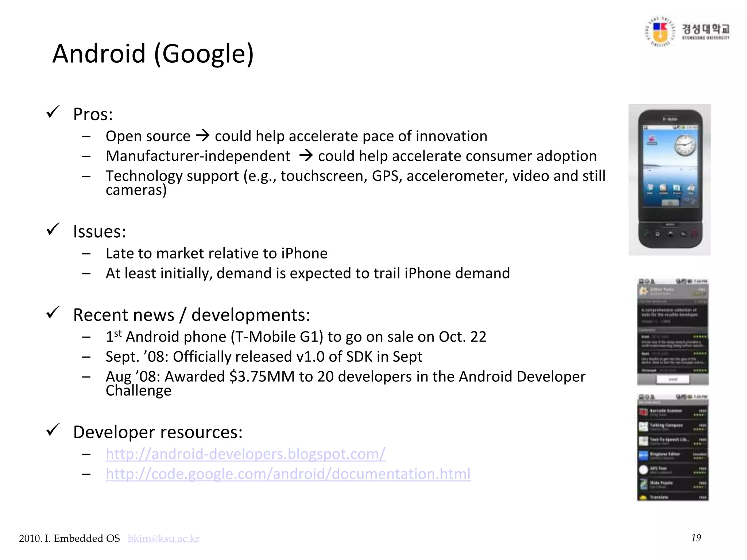The width and height of the screenshot is (747, 560).
Task: Click the checkmark bullet beside Recent news
Action: [x=53, y=312]
